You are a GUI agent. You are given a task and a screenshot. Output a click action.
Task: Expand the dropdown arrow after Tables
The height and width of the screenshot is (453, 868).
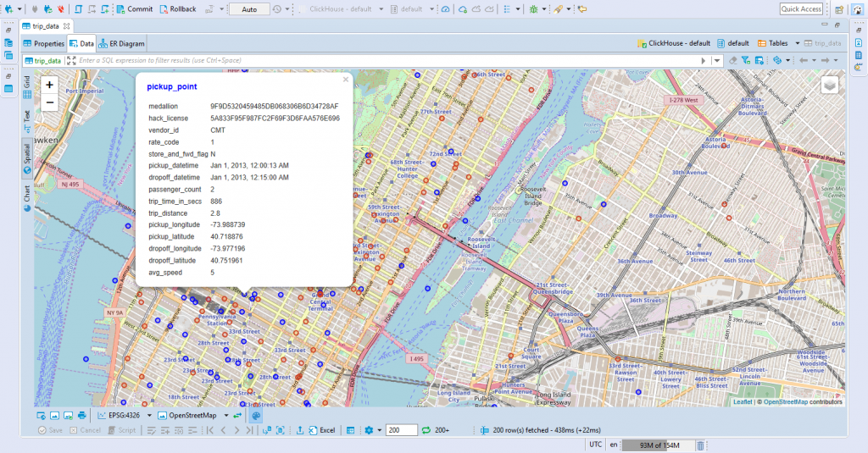(x=797, y=43)
